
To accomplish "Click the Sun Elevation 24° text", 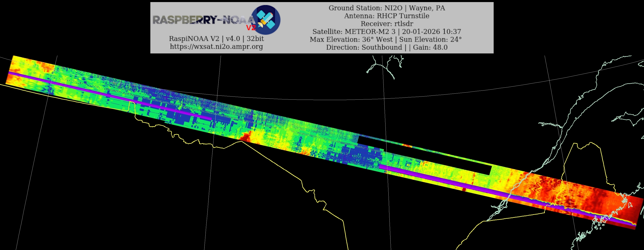I will click(x=430, y=40).
